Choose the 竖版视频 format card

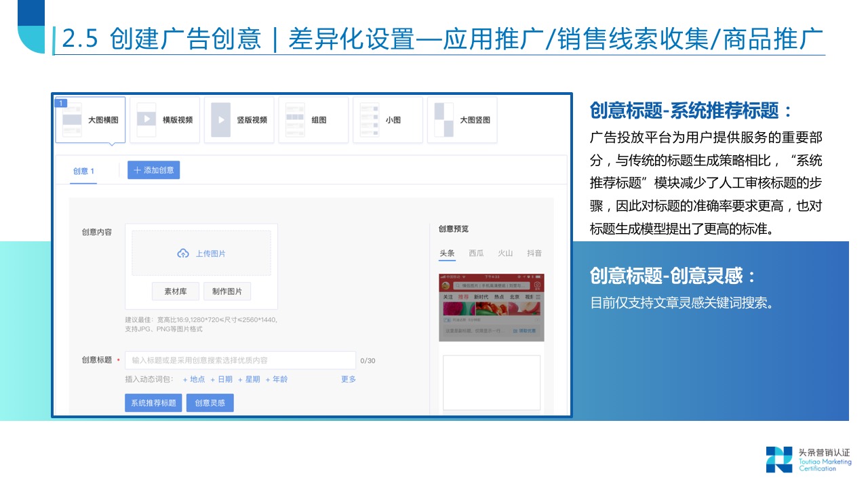[x=239, y=120]
